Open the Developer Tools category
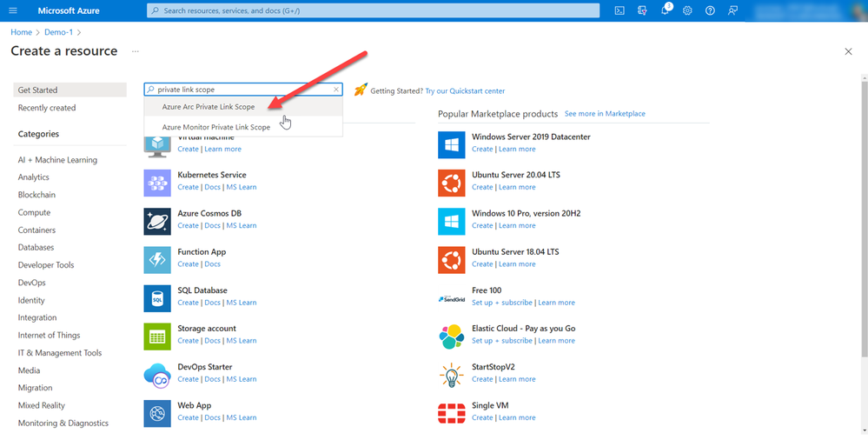 click(46, 265)
